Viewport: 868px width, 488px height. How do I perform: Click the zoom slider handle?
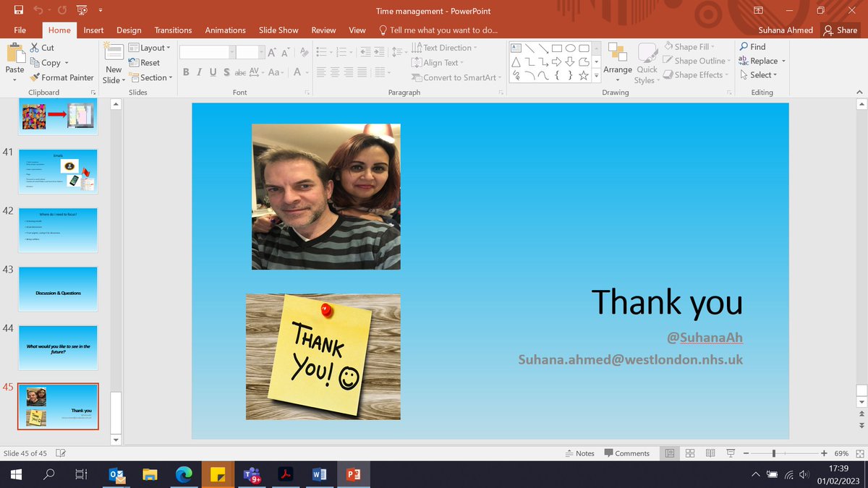click(x=774, y=453)
